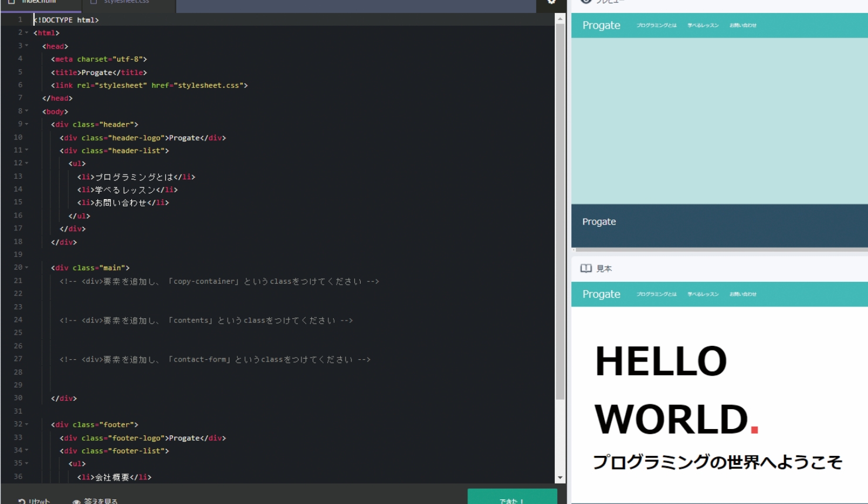Collapse the header div at line 9
This screenshot has width=868, height=504.
[x=26, y=124]
